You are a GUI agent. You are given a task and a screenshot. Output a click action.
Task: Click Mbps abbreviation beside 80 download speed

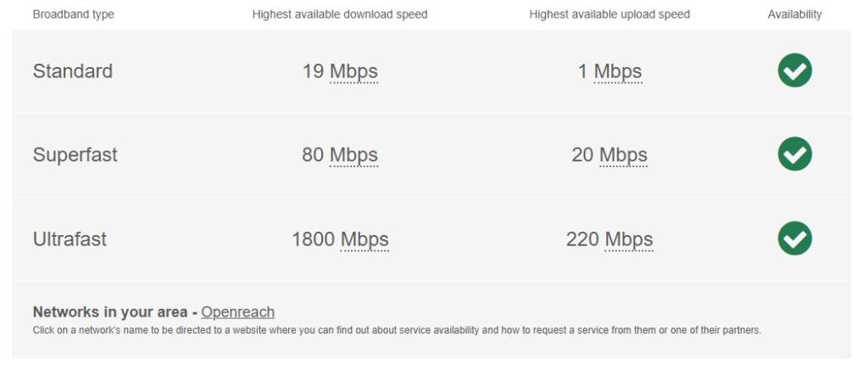[x=353, y=155]
